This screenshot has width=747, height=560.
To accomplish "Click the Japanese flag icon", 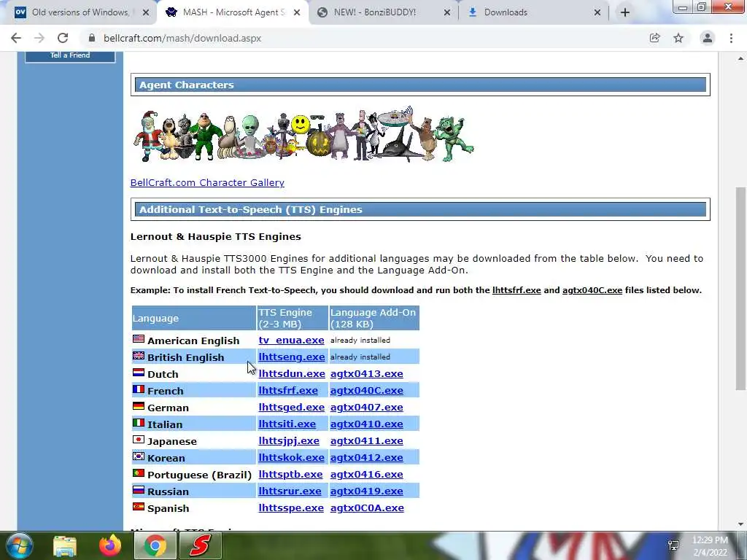I will click(x=139, y=440).
